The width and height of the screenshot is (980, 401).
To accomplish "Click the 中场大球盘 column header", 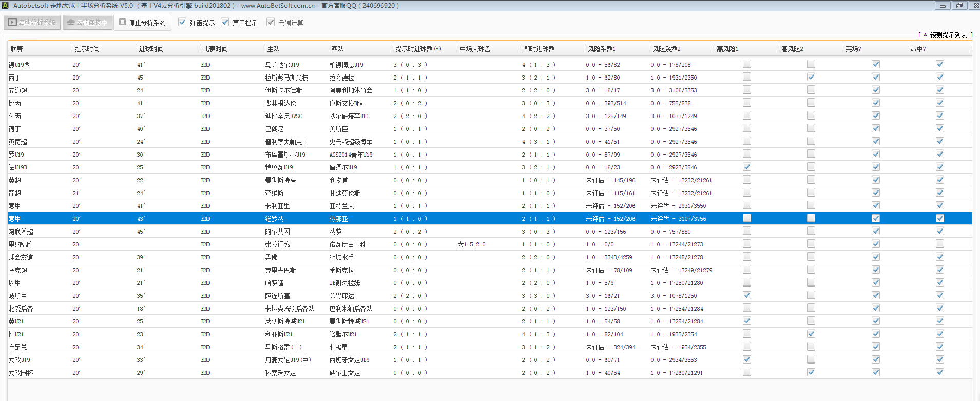I will tap(475, 49).
